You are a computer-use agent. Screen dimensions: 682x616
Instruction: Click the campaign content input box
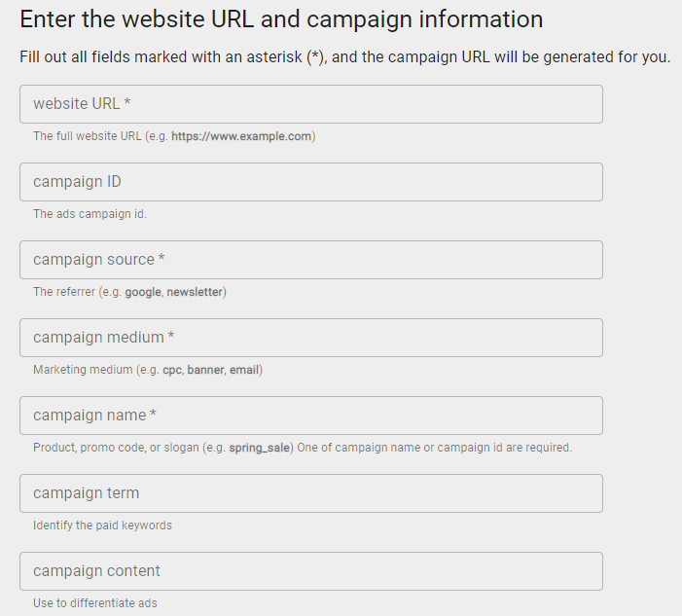click(x=311, y=571)
